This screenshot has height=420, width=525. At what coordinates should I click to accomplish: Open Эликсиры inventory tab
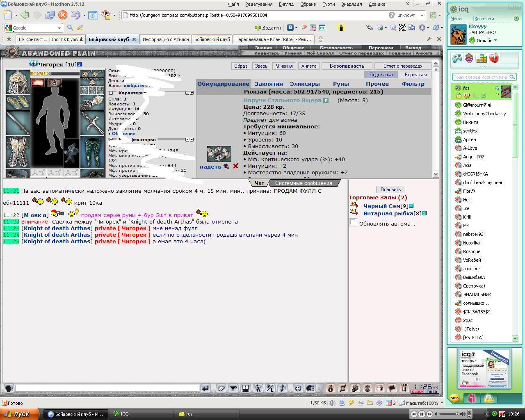305,84
